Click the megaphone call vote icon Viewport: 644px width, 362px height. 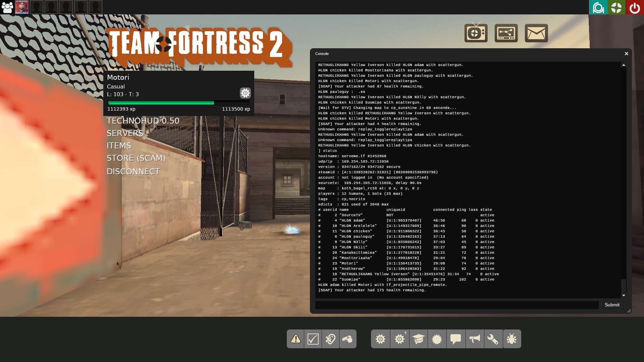(x=474, y=339)
